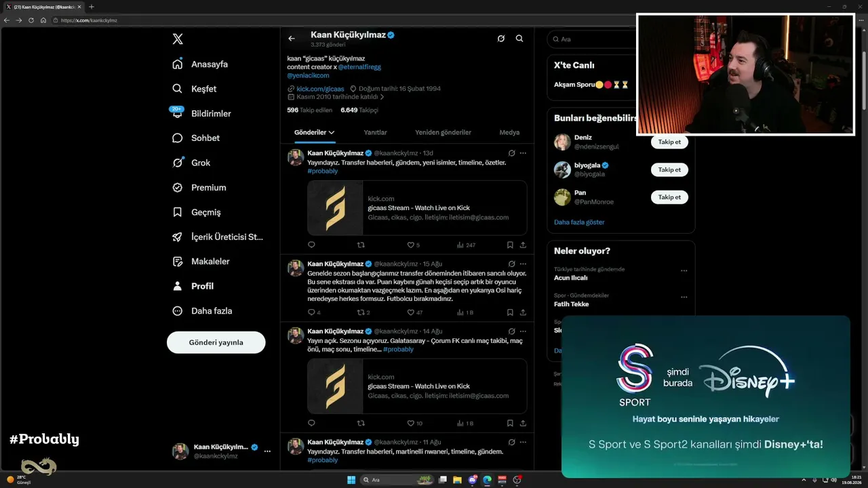The height and width of the screenshot is (488, 868).
Task: Switch to the Yeniden gönderiler tab
Action: click(x=443, y=132)
